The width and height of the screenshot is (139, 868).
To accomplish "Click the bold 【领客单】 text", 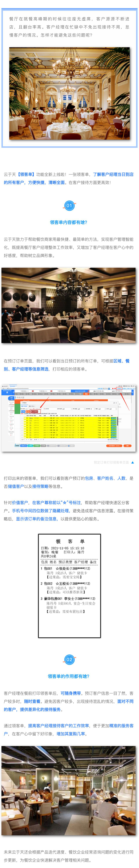I will point(26,174).
